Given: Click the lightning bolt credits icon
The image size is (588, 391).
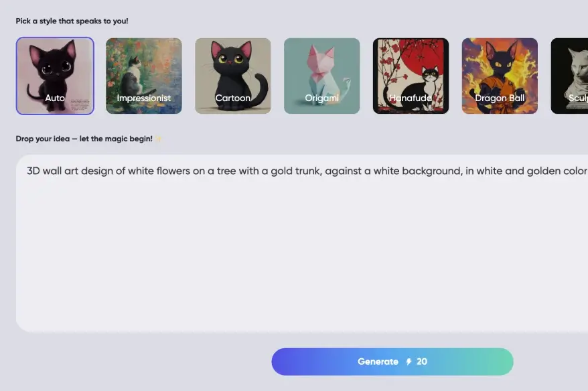Looking at the screenshot, I should click(x=409, y=362).
